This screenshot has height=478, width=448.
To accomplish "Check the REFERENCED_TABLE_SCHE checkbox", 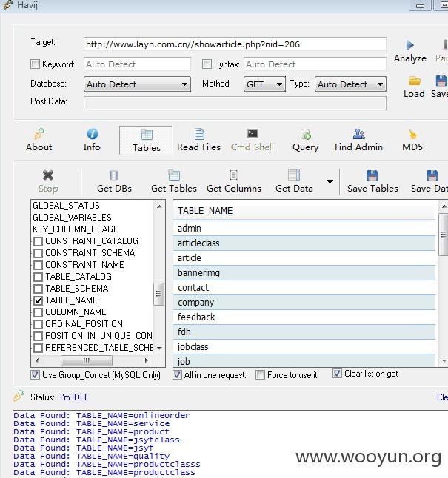I will click(x=38, y=348).
